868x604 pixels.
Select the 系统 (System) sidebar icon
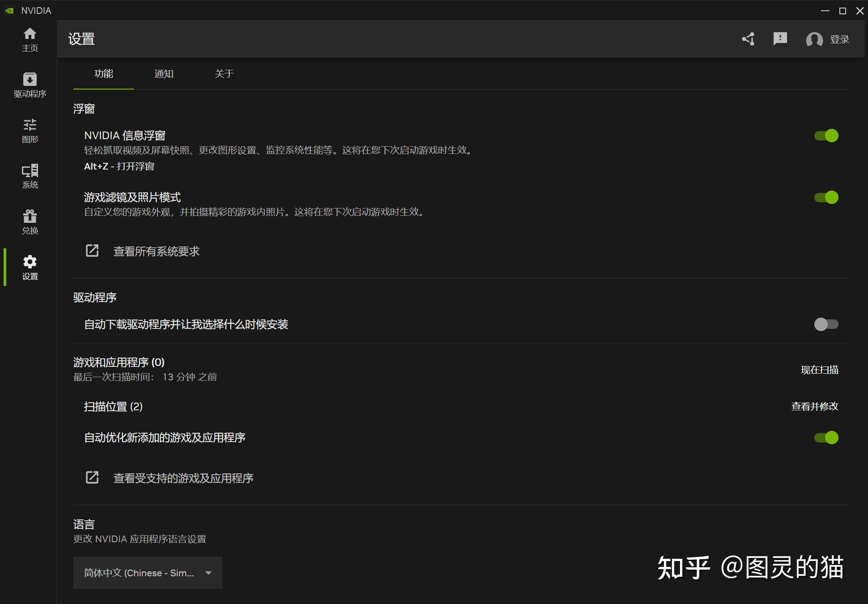coord(30,176)
